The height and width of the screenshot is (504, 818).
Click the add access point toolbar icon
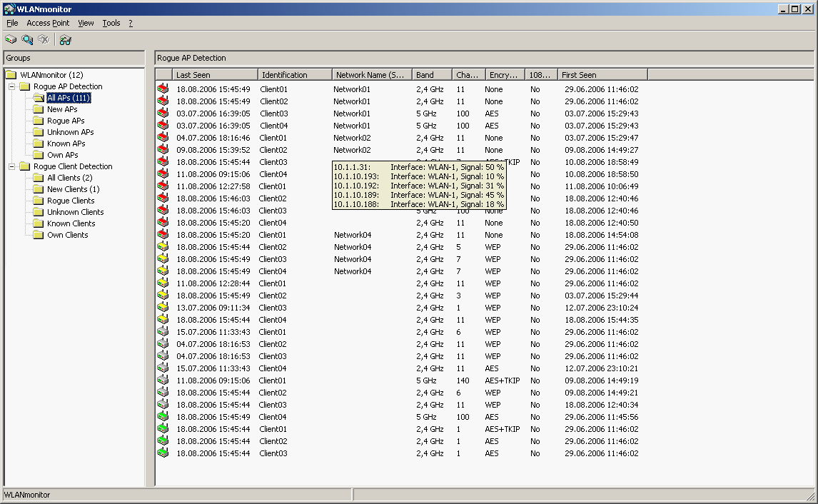(11, 40)
